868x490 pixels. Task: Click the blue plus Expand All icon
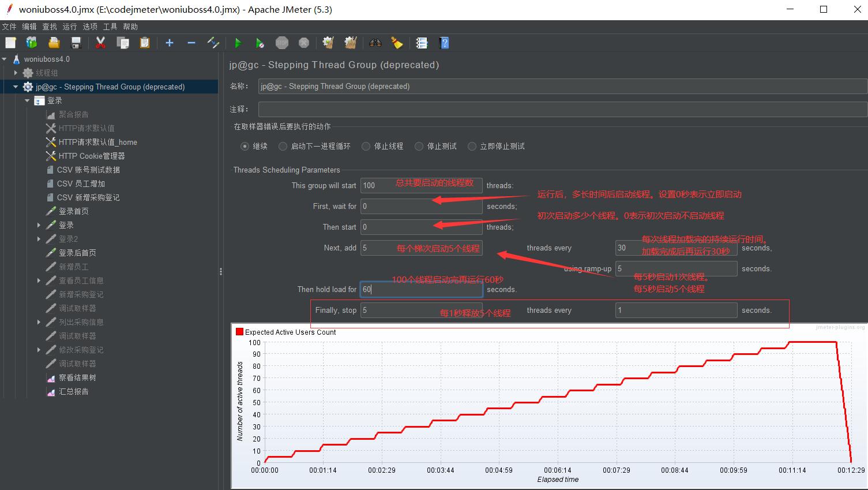pyautogui.click(x=170, y=43)
